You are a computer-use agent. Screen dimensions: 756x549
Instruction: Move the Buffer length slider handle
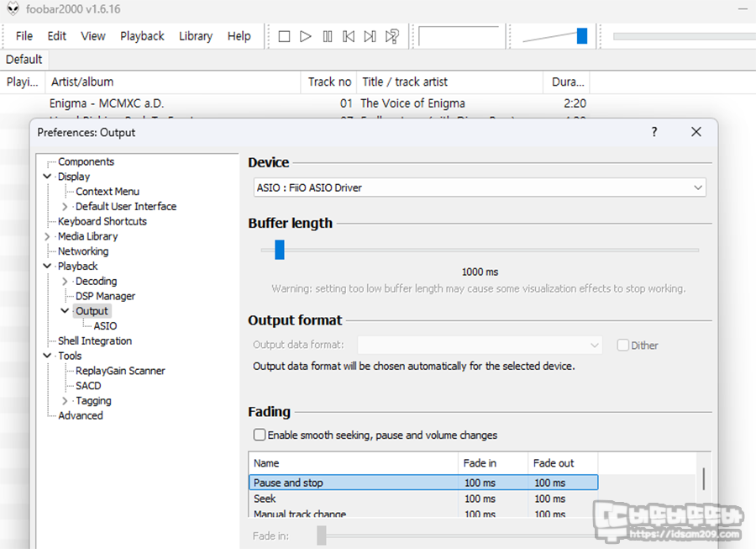[280, 250]
